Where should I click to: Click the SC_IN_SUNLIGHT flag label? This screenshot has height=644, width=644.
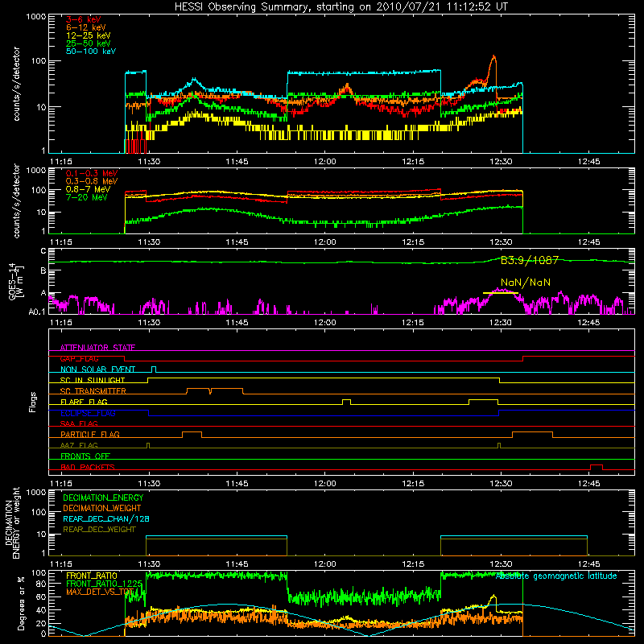coord(93,380)
